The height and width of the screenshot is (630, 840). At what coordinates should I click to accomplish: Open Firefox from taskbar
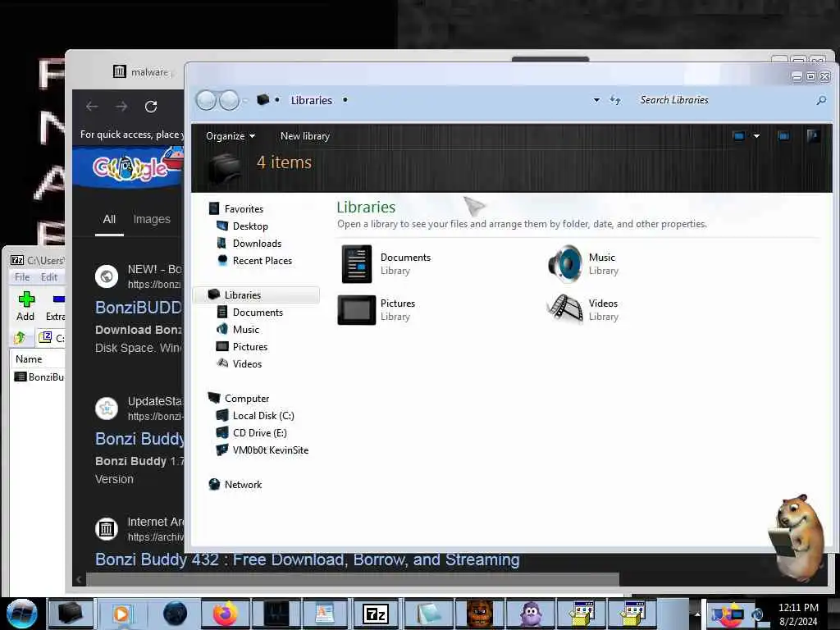pos(225,614)
